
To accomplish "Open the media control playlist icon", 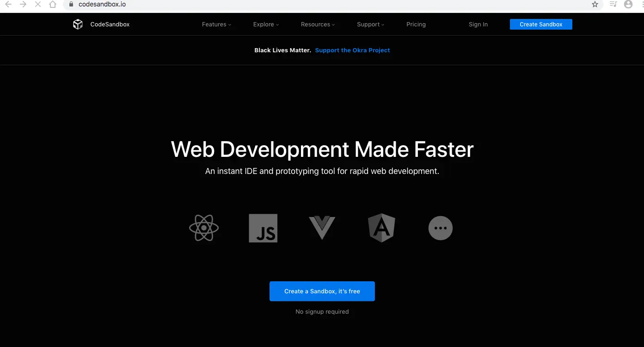I will click(613, 4).
